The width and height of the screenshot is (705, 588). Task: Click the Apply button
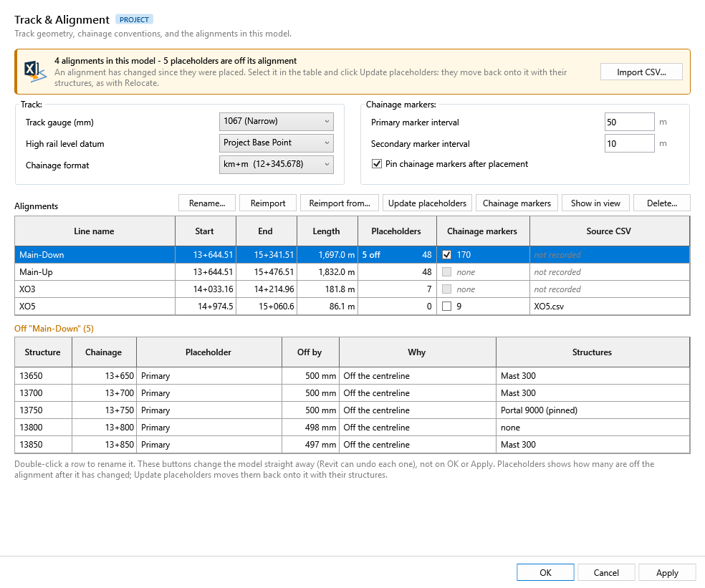tap(667, 572)
